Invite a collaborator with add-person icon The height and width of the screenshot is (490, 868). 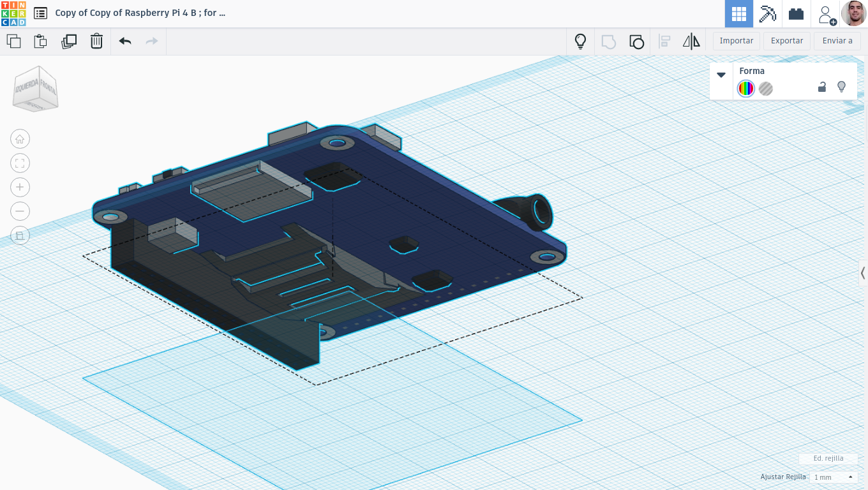coord(827,14)
